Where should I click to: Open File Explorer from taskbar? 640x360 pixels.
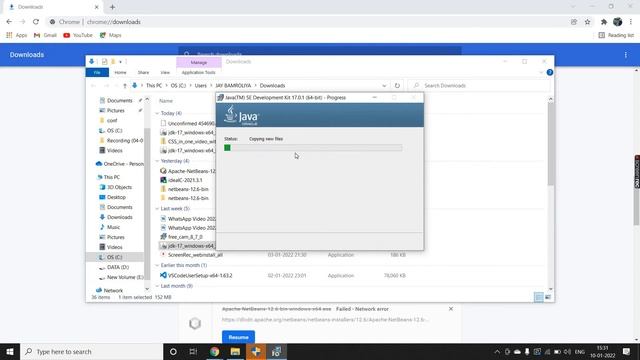coord(235,351)
